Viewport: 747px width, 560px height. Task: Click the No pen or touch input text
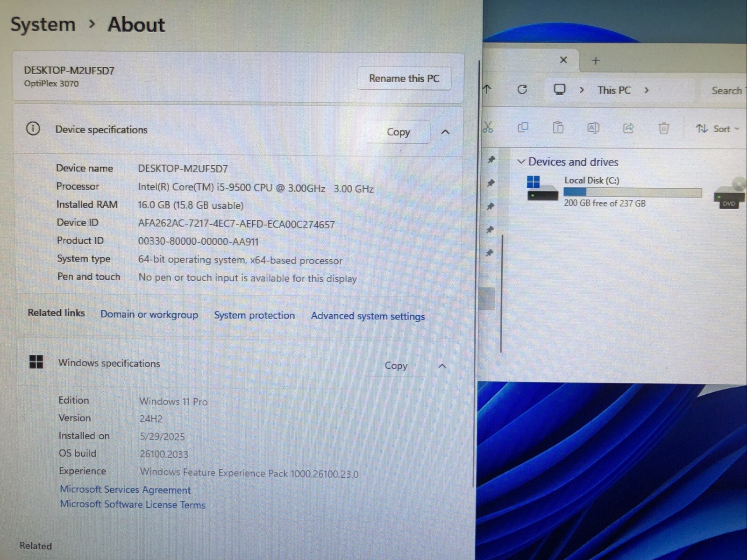[248, 278]
